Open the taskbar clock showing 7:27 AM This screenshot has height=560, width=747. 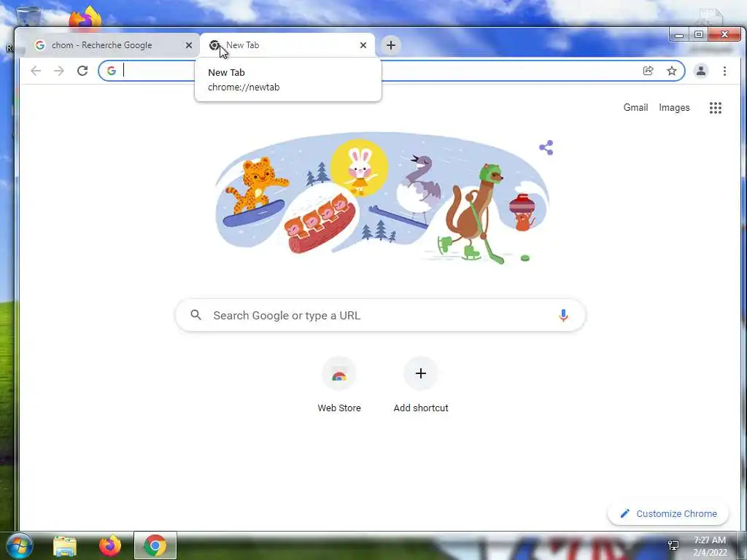710,546
